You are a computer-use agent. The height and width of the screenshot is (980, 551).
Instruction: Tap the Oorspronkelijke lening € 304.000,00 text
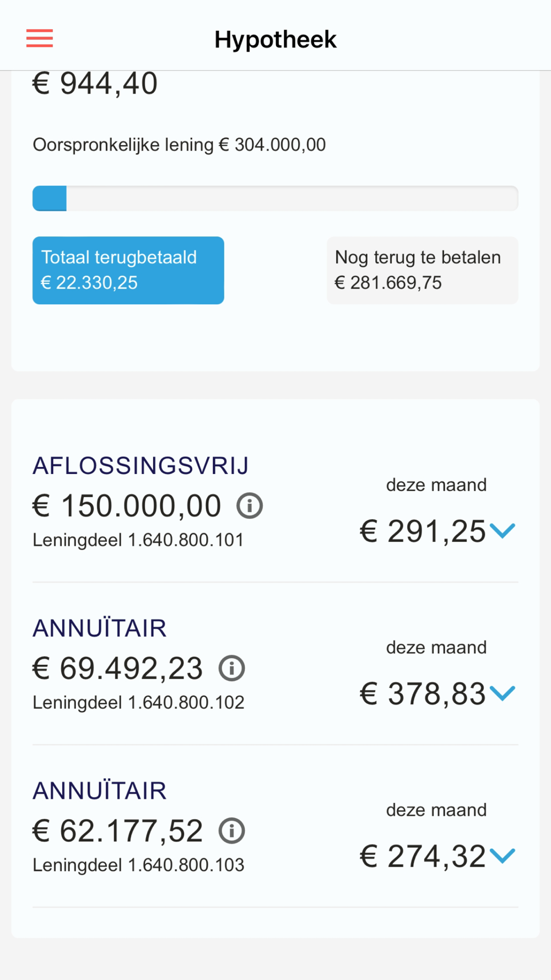click(179, 145)
